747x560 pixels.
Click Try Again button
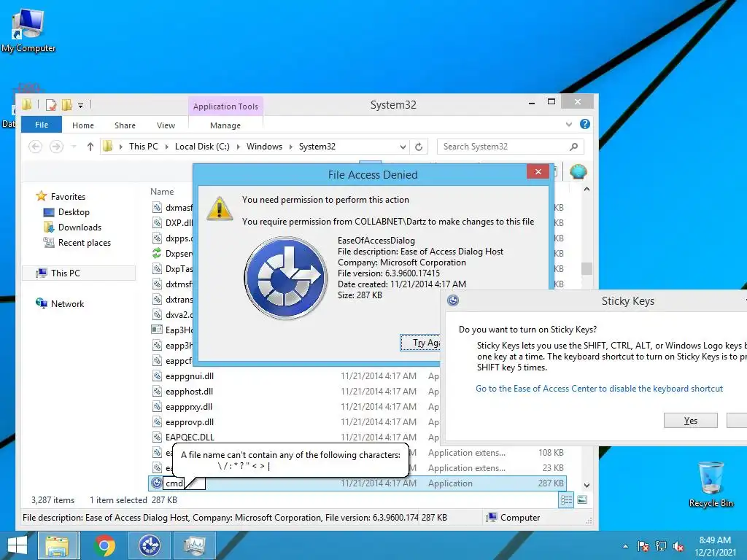point(420,343)
